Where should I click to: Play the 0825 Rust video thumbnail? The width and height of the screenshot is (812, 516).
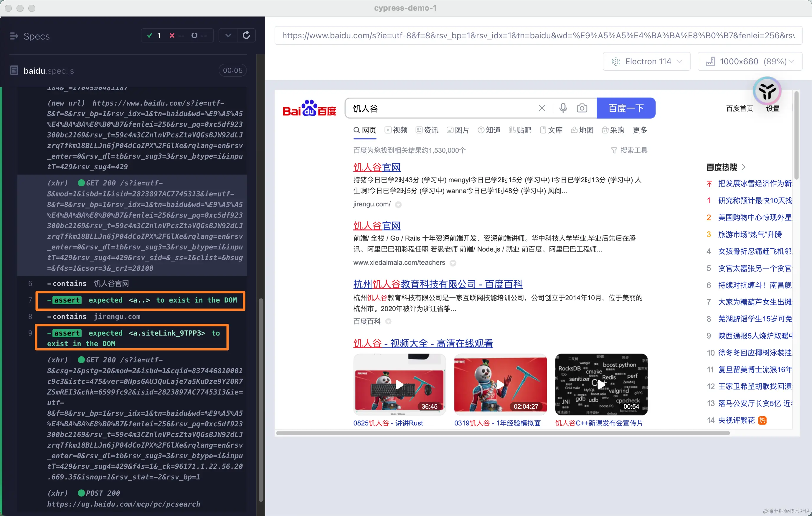point(399,384)
